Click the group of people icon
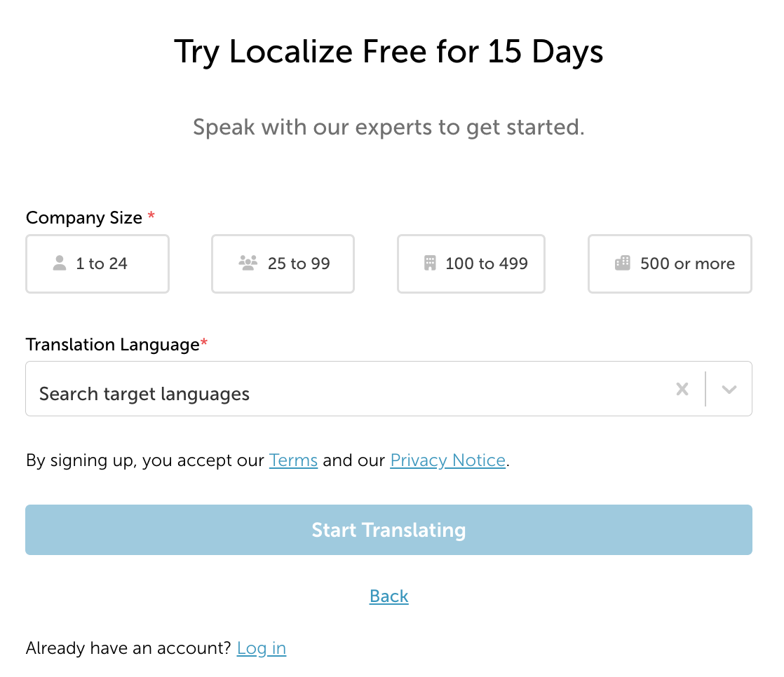The height and width of the screenshot is (677, 784). click(x=248, y=263)
